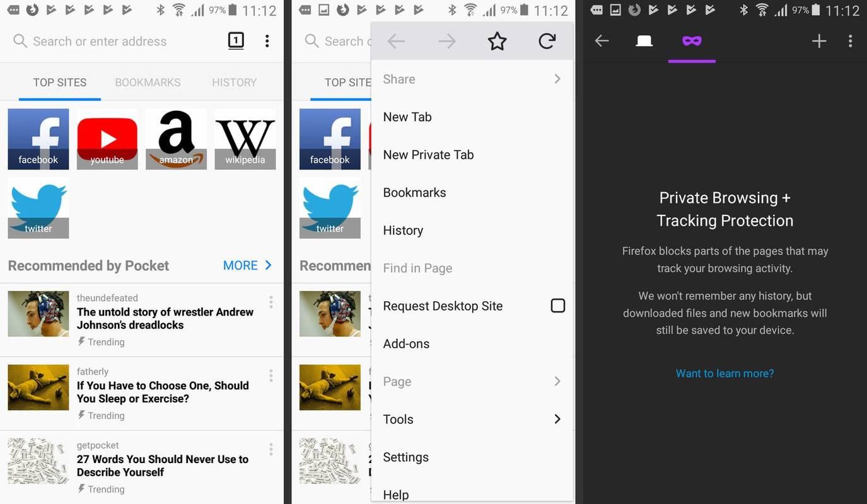Switch to the History tab
867x504 pixels.
[234, 83]
